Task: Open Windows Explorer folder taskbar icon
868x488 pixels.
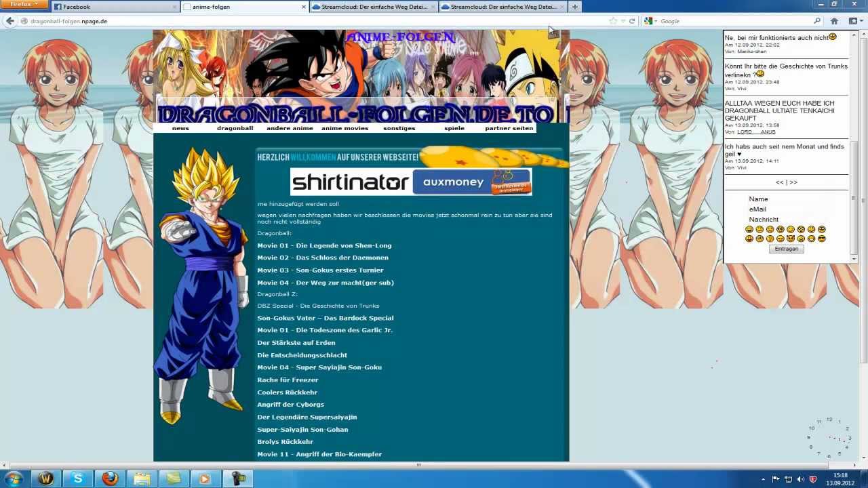Action: tap(142, 479)
